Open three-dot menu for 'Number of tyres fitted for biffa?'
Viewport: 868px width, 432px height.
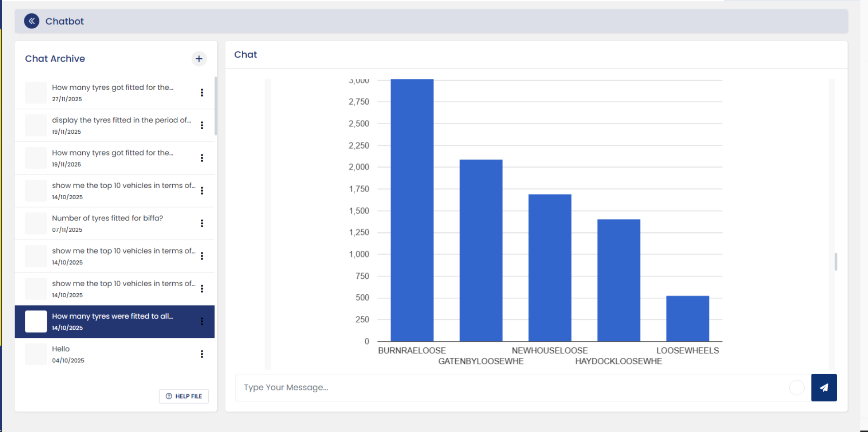202,223
